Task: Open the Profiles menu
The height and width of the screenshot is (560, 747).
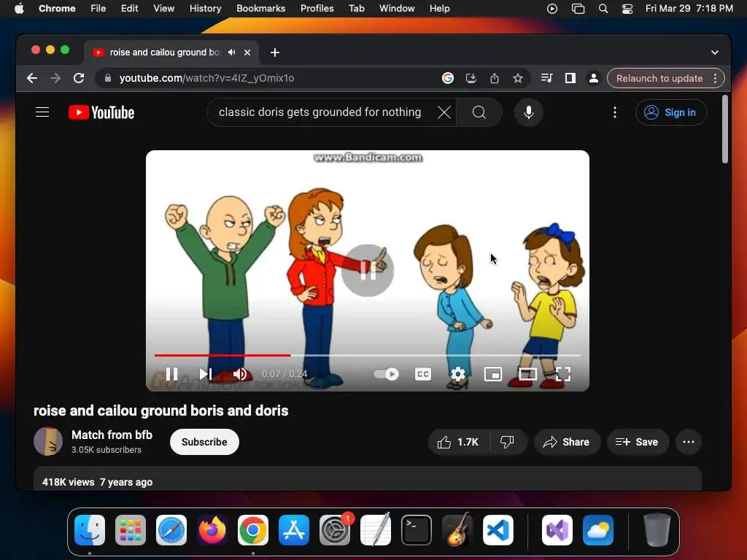Action: pyautogui.click(x=317, y=9)
